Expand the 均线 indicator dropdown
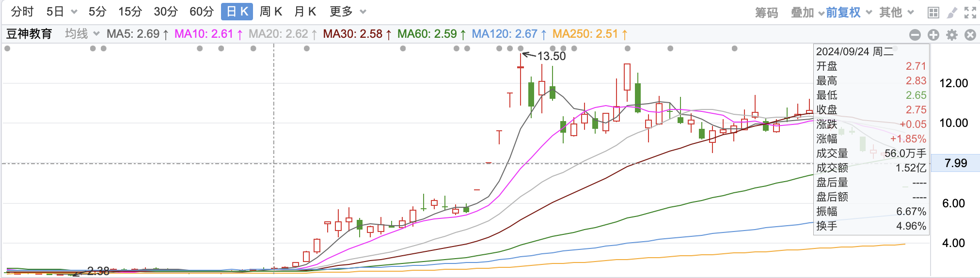 pos(82,34)
